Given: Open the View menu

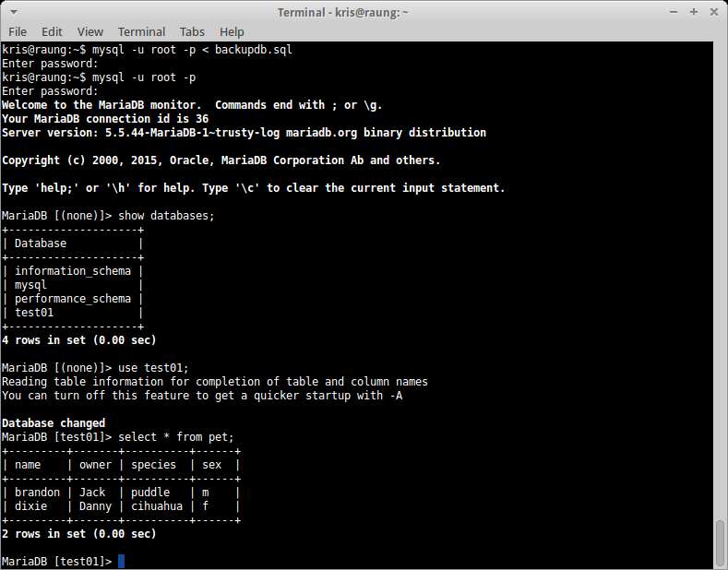Looking at the screenshot, I should pyautogui.click(x=90, y=31).
